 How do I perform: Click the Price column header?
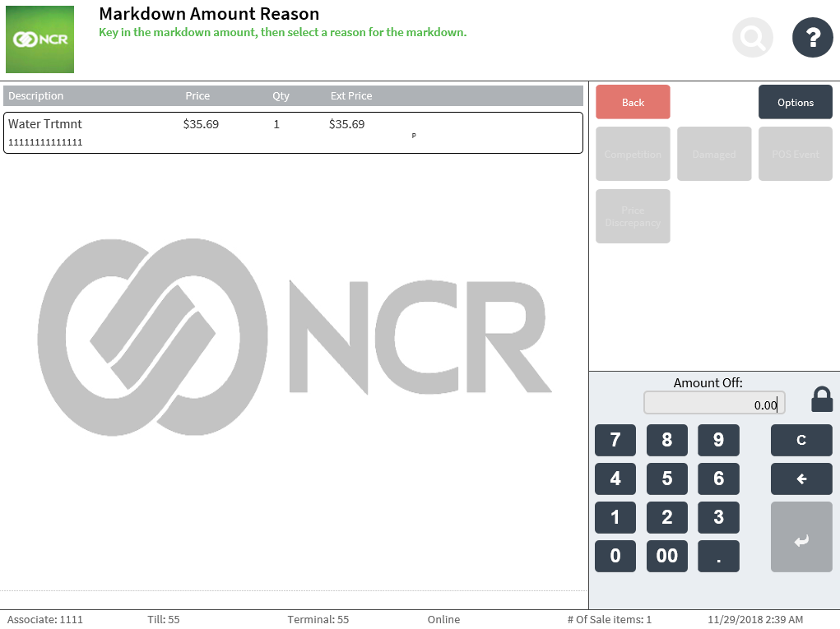197,96
